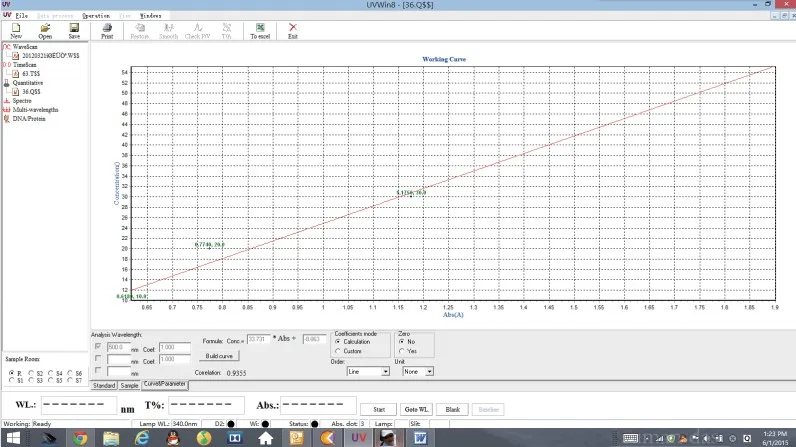The height and width of the screenshot is (447, 796).
Task: Click the Goto WL. button
Action: [415, 409]
